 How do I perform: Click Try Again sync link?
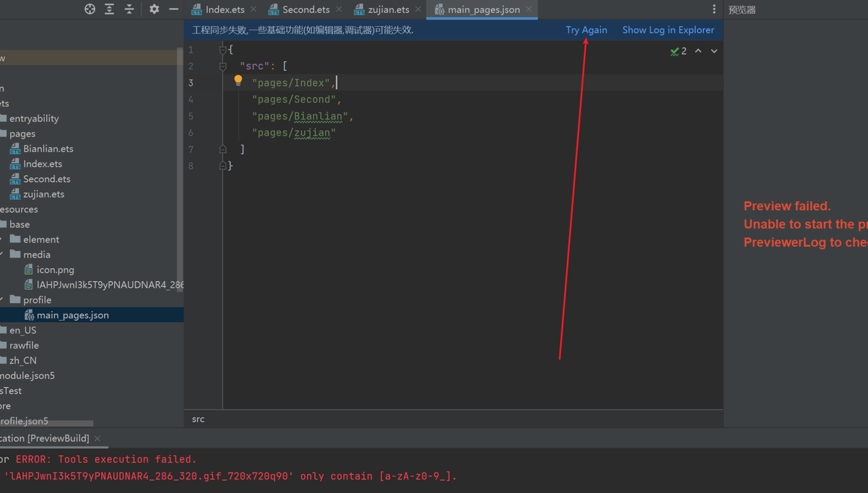(x=587, y=30)
